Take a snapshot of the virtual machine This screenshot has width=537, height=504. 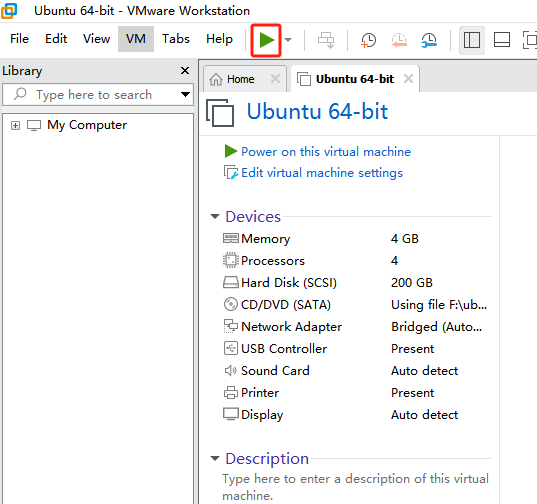point(369,40)
